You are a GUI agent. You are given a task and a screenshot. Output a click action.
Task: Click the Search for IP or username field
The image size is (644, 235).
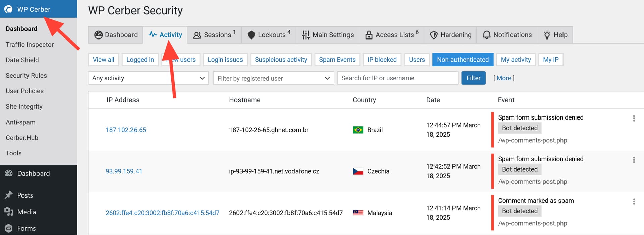click(x=397, y=78)
